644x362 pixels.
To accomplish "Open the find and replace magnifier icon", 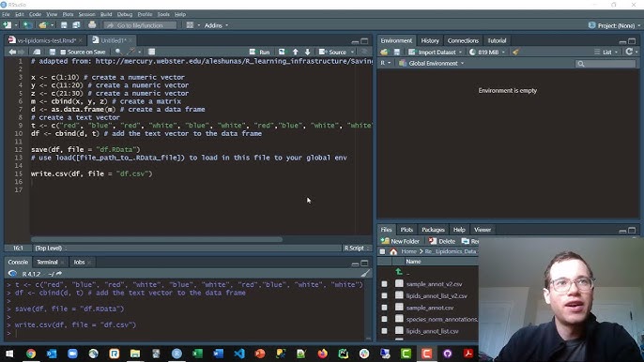I will pos(118,52).
